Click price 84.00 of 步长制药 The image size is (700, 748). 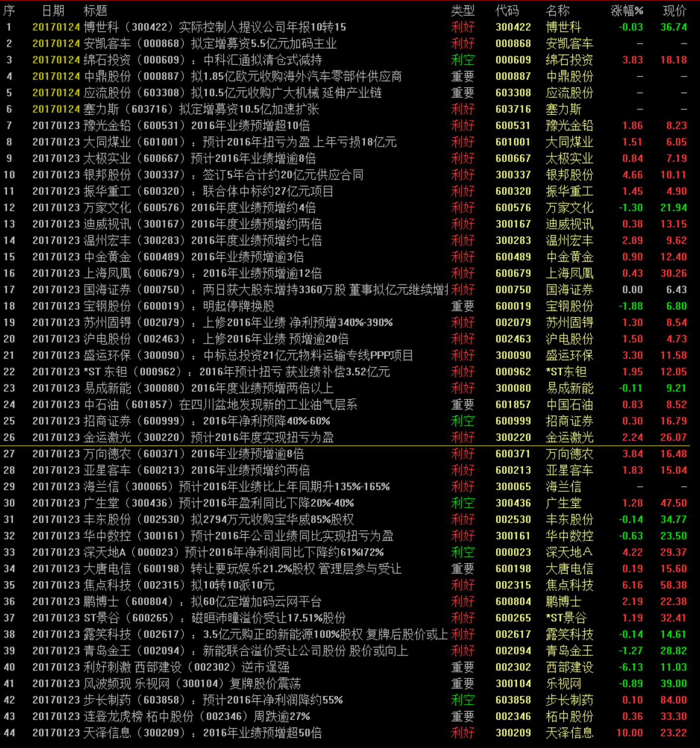[x=674, y=700]
